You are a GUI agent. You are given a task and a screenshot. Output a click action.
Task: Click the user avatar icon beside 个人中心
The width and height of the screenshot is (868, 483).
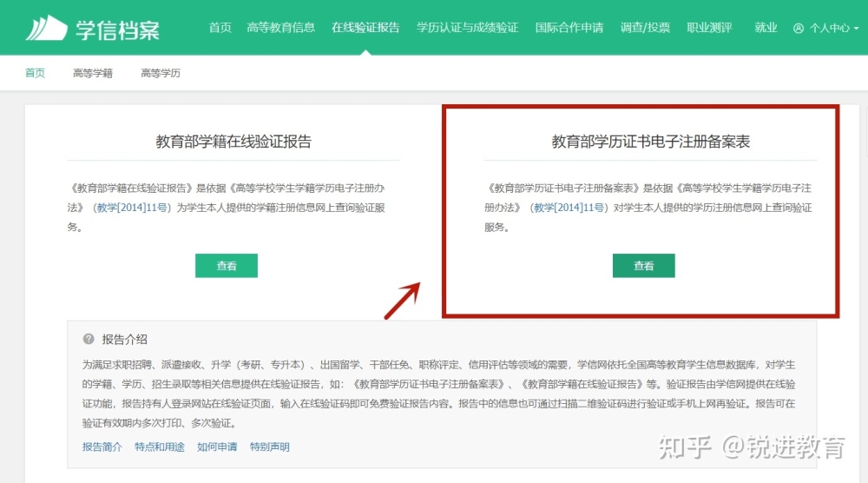[799, 29]
